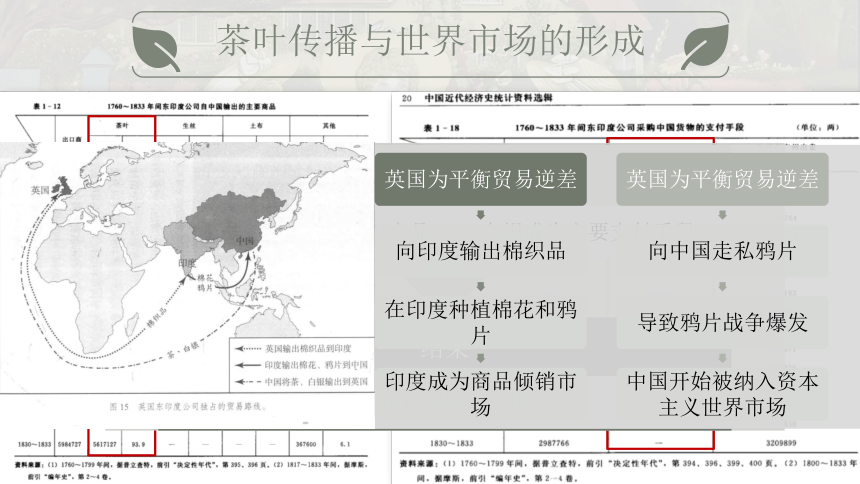Click the heading 东印度公司采购中国货物的支付手段
860x484 pixels.
pyautogui.click(x=629, y=127)
